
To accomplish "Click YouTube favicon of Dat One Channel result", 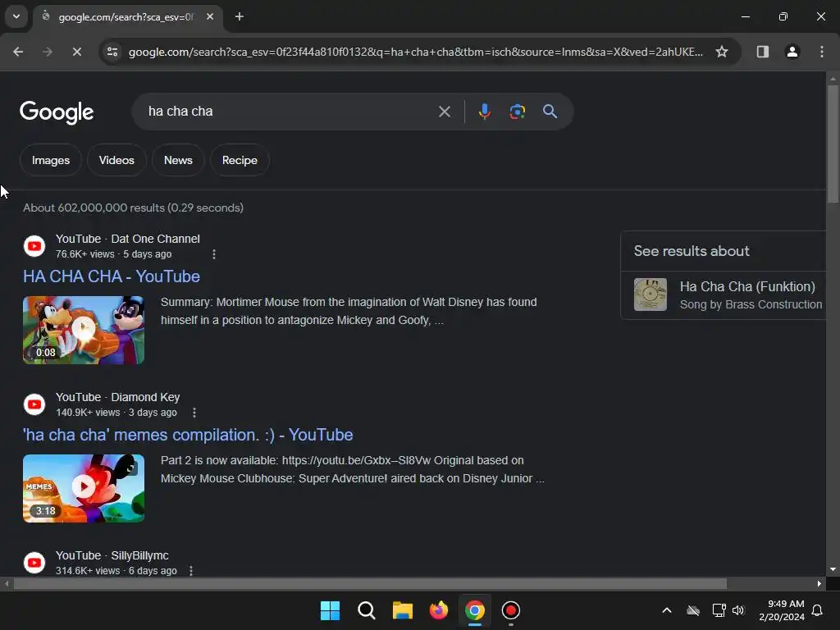I will (34, 246).
